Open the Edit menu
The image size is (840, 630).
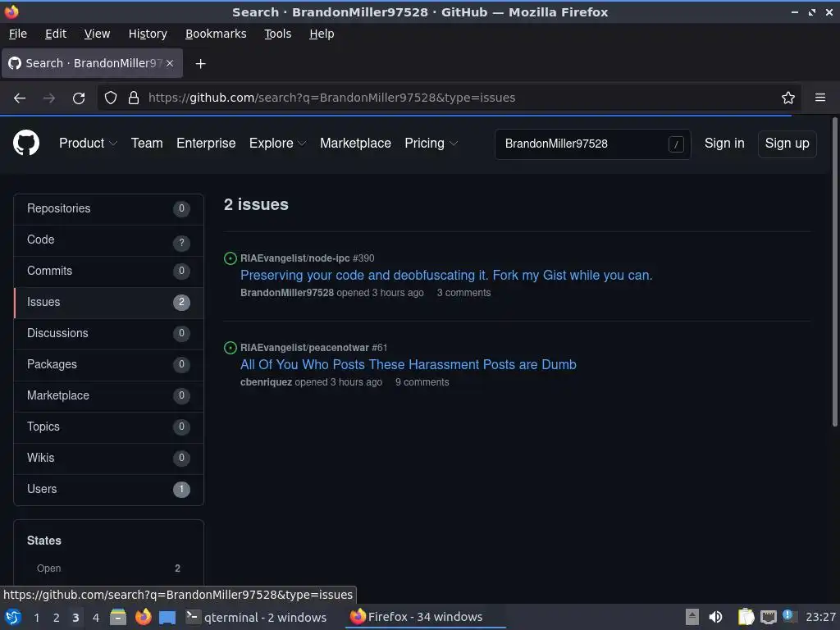56,34
